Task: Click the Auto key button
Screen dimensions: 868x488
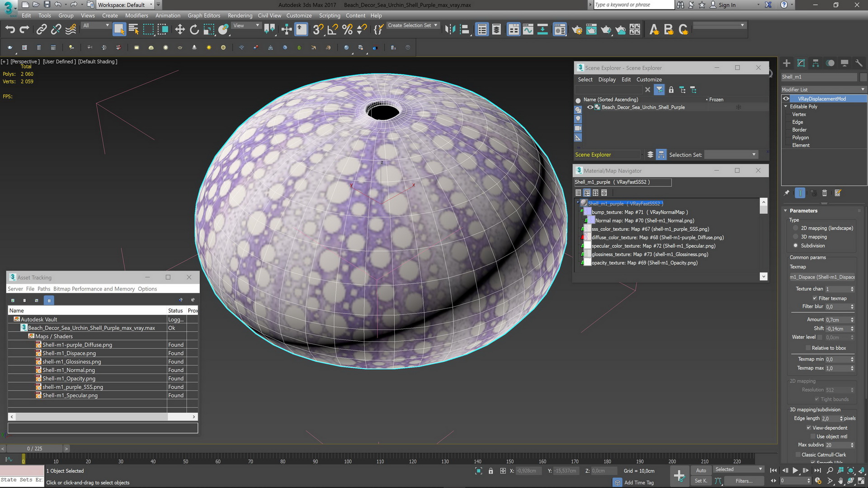Action: tap(701, 470)
